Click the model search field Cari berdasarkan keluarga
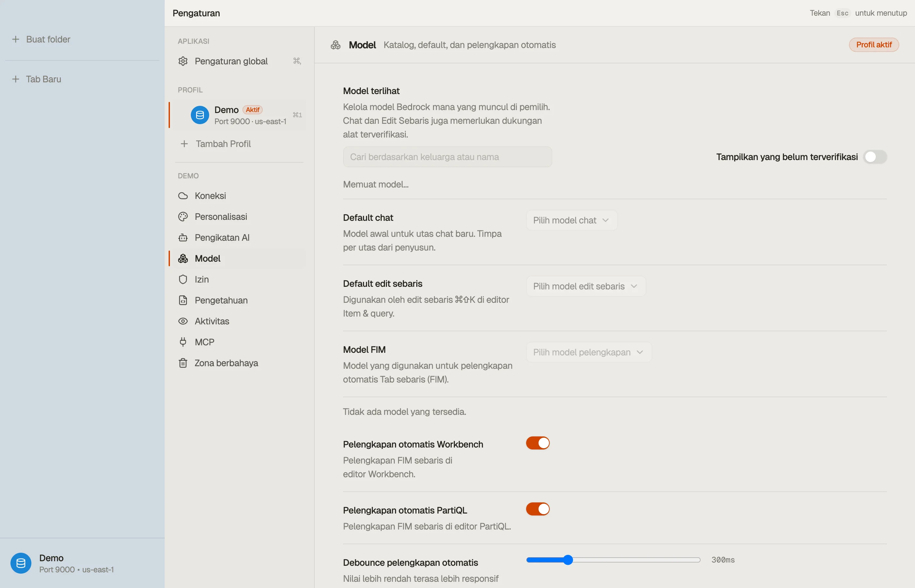Screen dimensions: 915x588 (447, 157)
